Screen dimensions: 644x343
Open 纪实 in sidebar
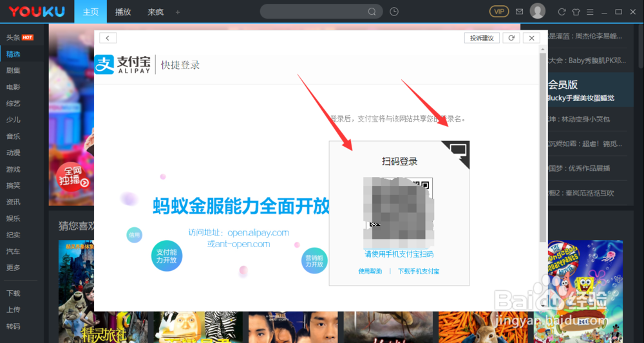[x=14, y=235]
